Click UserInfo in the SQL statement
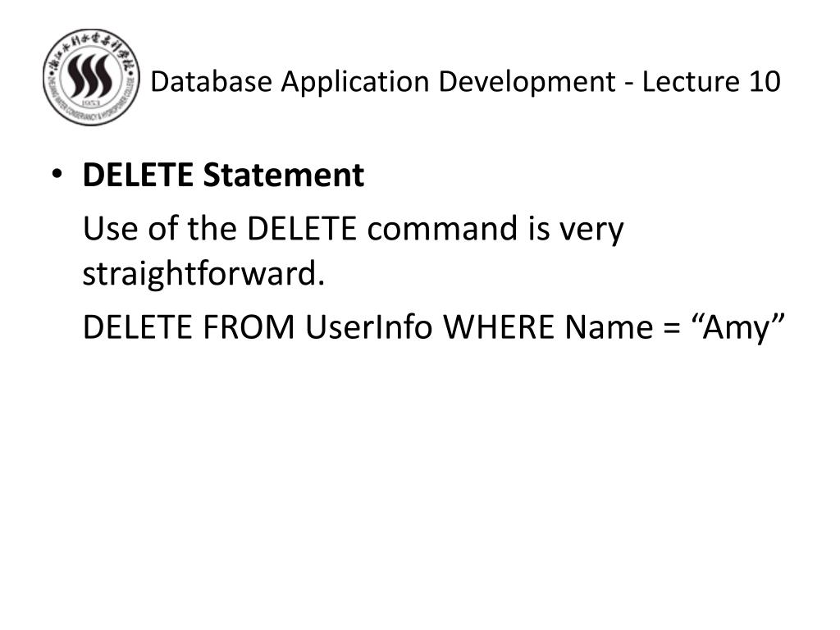Image resolution: width=840 pixels, height=630 pixels. pos(368,326)
